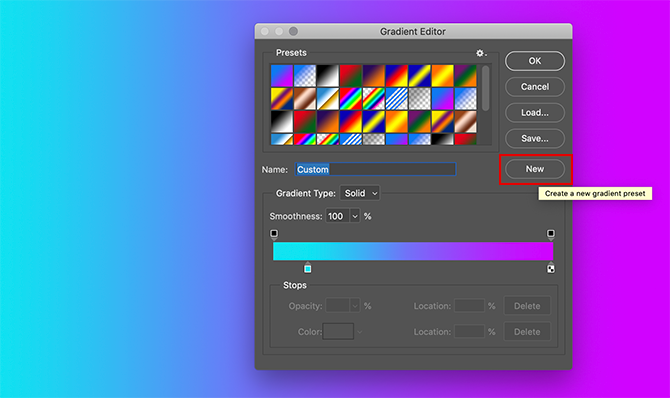Click the Smoothness value field showing 100
The image size is (670, 398).
point(338,216)
